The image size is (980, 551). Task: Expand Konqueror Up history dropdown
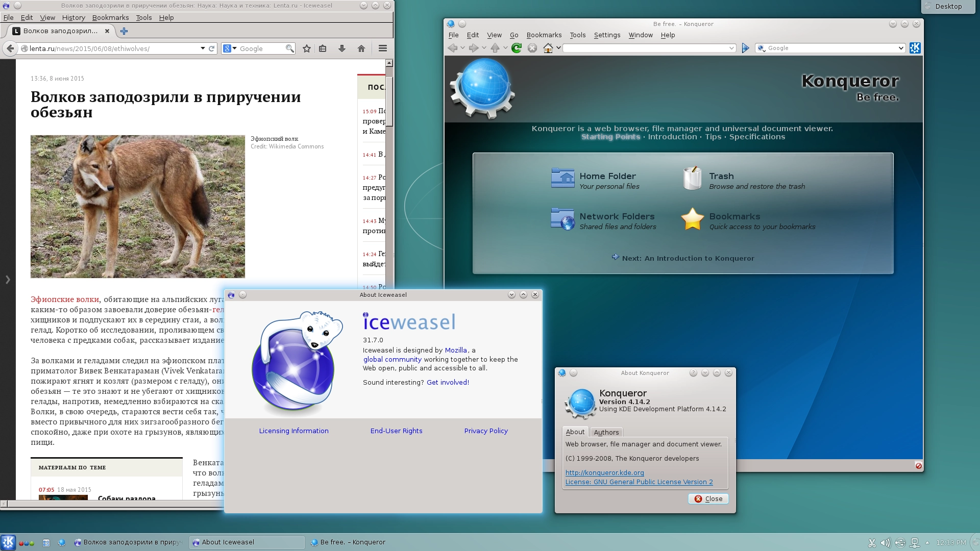505,48
